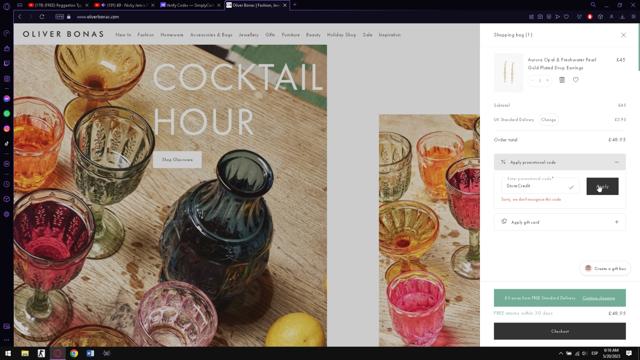Reload the current page

pos(42,17)
